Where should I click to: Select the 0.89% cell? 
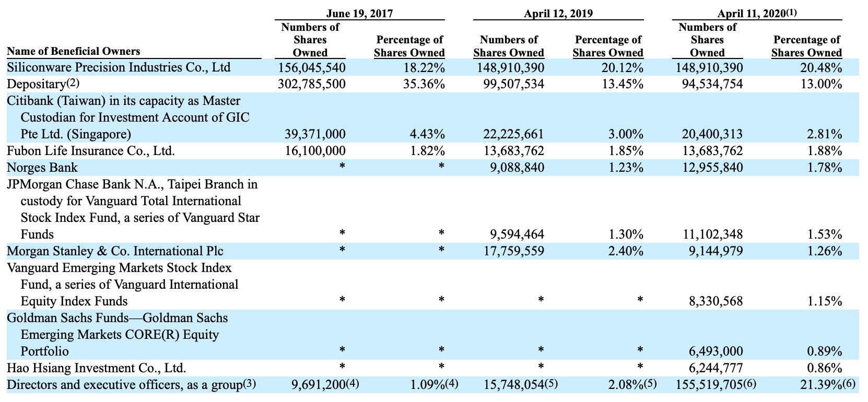point(825,351)
